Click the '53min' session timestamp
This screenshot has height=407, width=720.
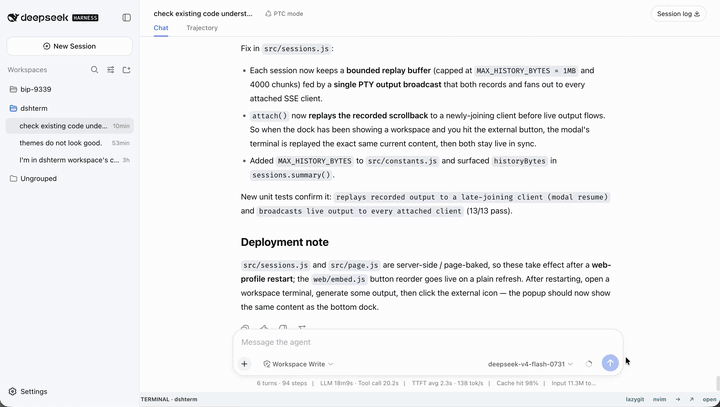121,143
